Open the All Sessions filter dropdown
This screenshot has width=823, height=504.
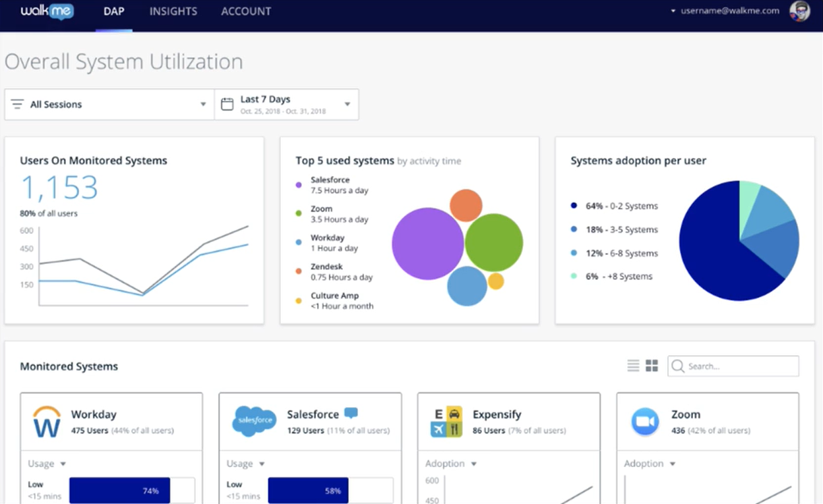(x=109, y=104)
